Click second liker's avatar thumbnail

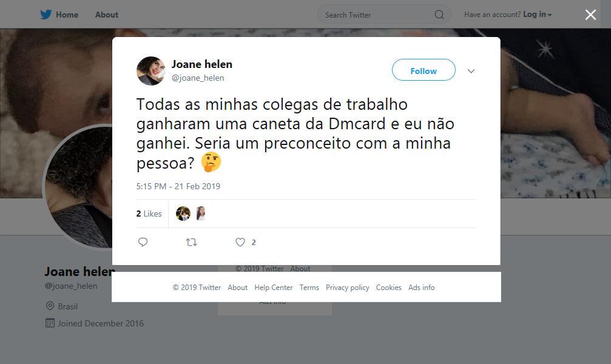tap(201, 214)
